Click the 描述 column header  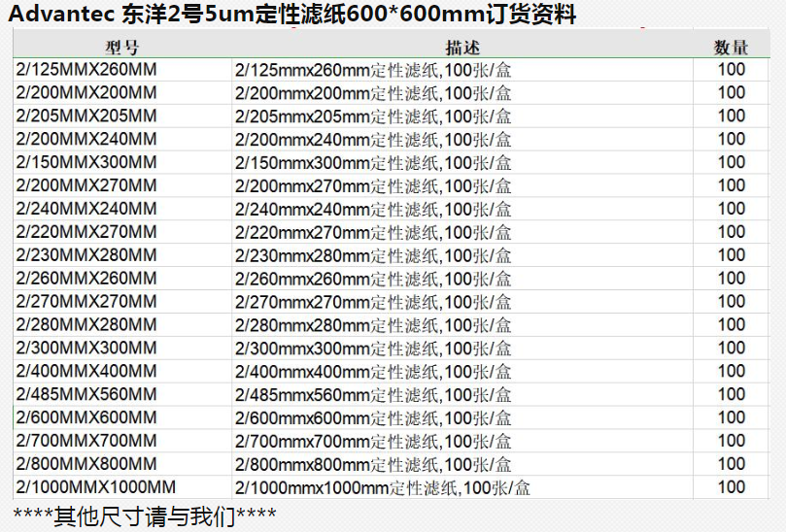point(462,48)
